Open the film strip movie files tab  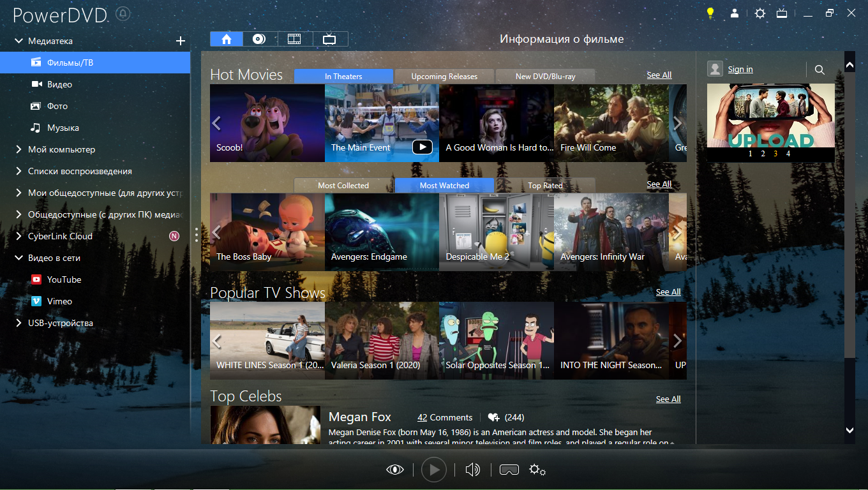(294, 39)
